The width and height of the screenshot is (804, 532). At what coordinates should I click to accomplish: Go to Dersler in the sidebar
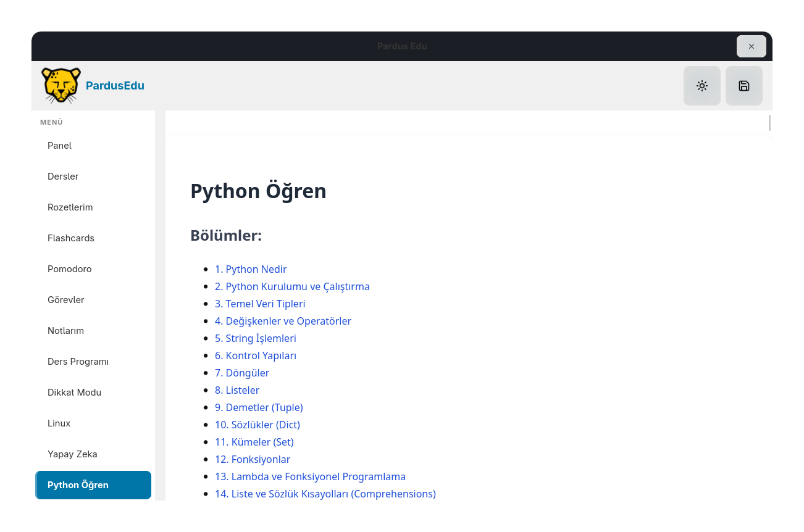click(x=93, y=177)
